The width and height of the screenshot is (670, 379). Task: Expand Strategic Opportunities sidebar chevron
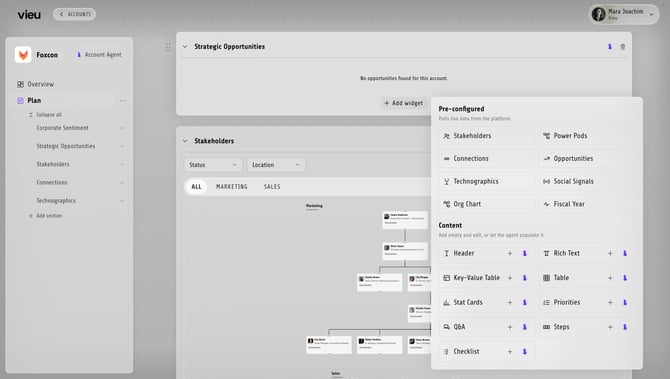(x=122, y=147)
